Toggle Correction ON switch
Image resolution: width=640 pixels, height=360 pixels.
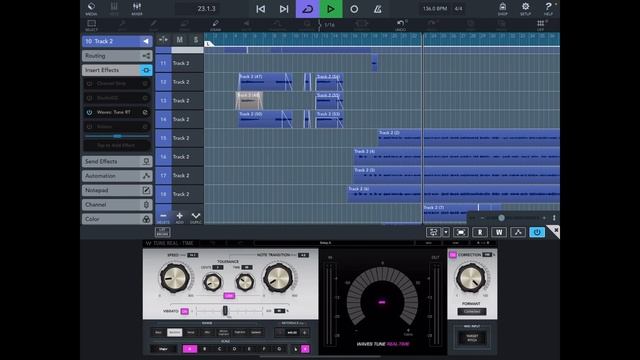coord(453,255)
